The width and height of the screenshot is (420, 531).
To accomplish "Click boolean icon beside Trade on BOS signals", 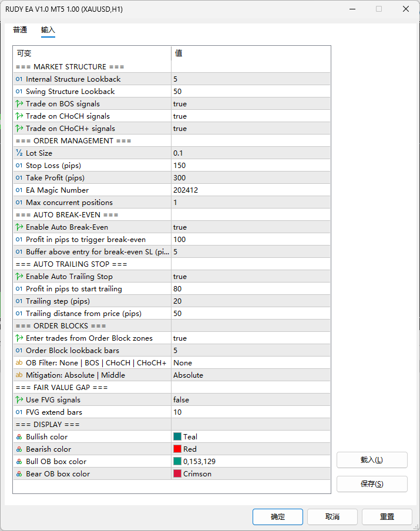I will (x=19, y=103).
